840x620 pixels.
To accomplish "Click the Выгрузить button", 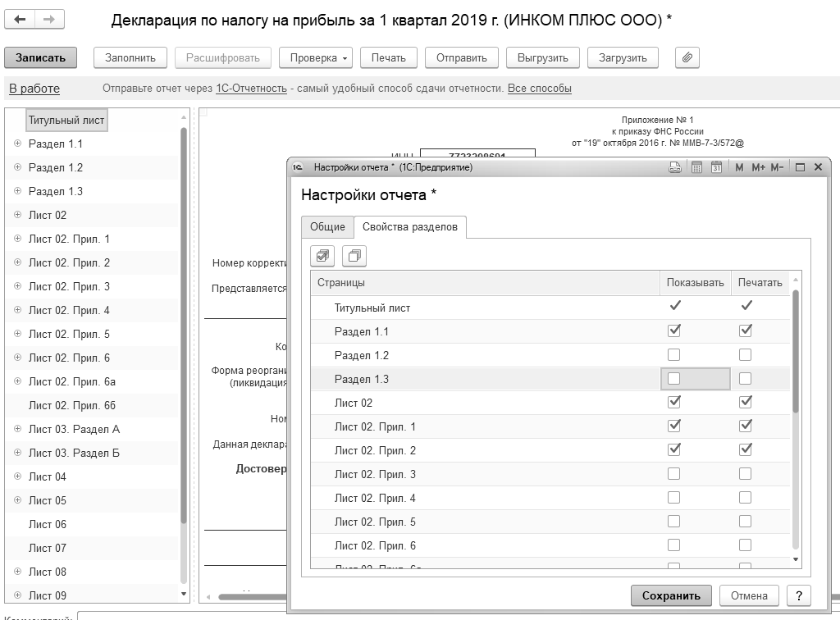I will (543, 58).
